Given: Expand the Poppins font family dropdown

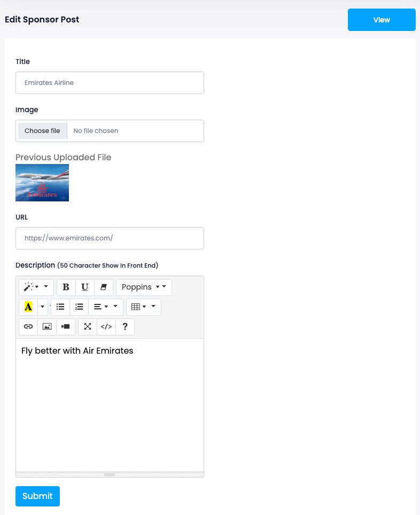Looking at the screenshot, I should (144, 287).
